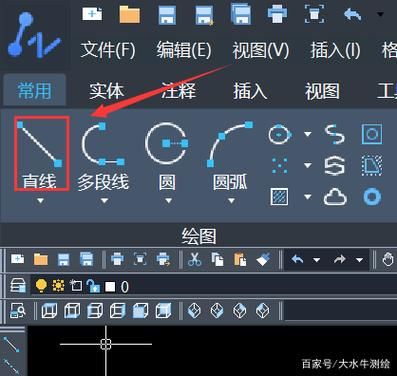
Task: Open the 视图(V) menu
Action: pyautogui.click(x=261, y=51)
